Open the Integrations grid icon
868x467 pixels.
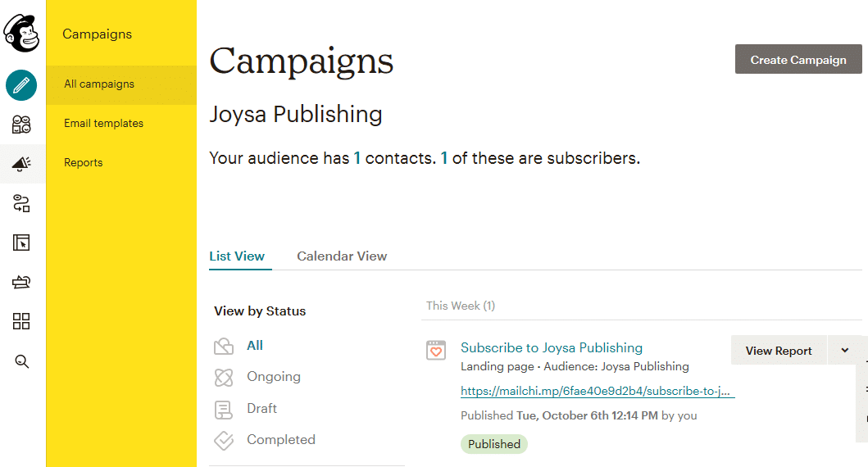21,321
